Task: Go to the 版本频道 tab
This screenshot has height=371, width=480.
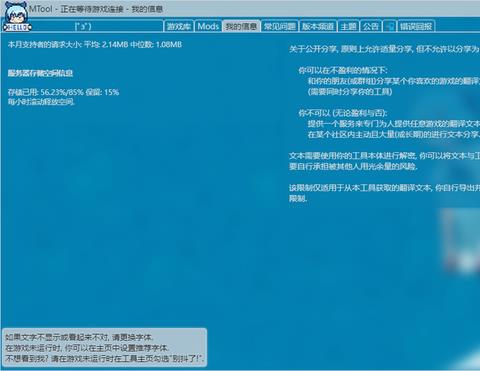Action: point(318,26)
